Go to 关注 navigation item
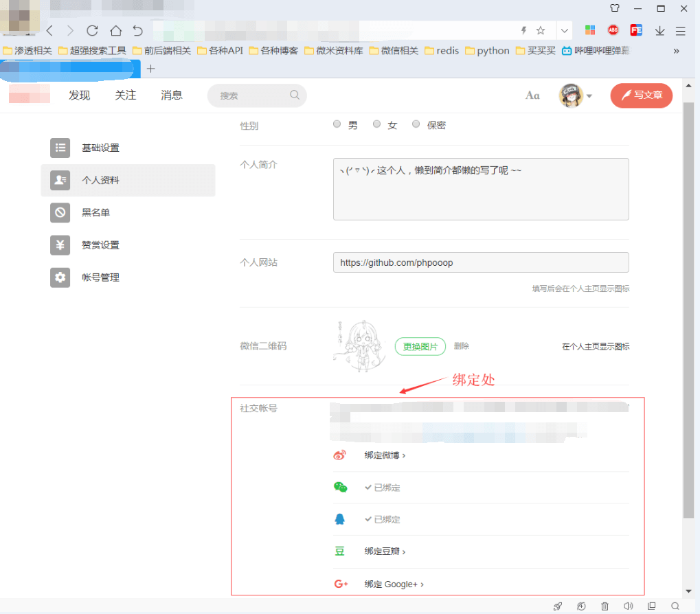700x614 pixels. [126, 95]
